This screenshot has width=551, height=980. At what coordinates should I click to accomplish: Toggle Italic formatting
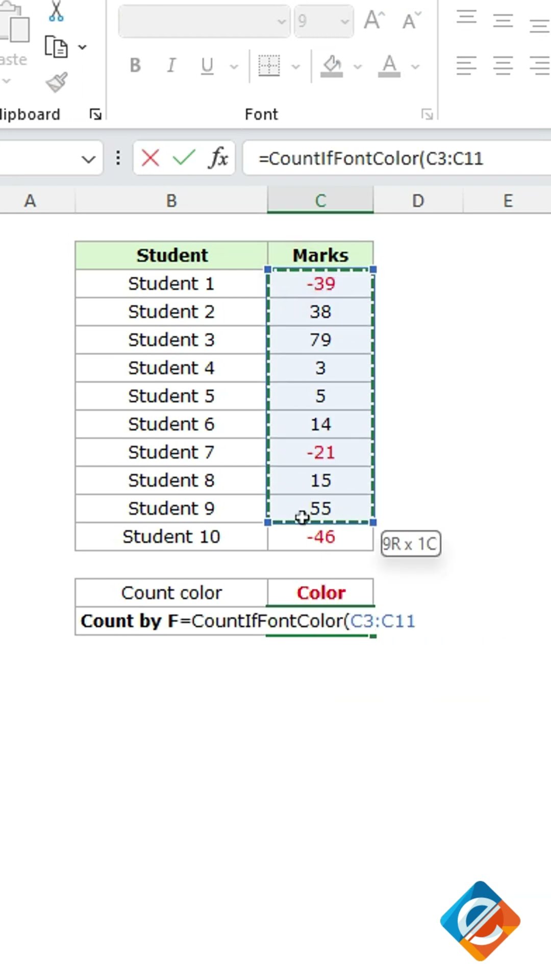pos(171,65)
